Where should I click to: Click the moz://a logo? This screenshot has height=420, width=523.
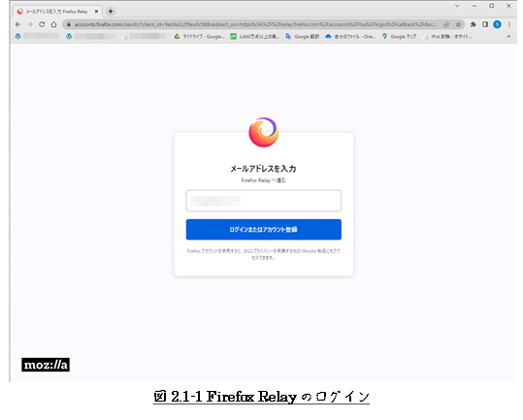(x=46, y=365)
